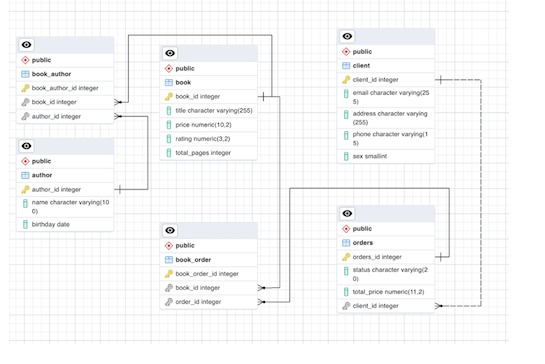This screenshot has height=364, width=545.
Task: Click the schema diamond icon in author table
Action: [25, 161]
